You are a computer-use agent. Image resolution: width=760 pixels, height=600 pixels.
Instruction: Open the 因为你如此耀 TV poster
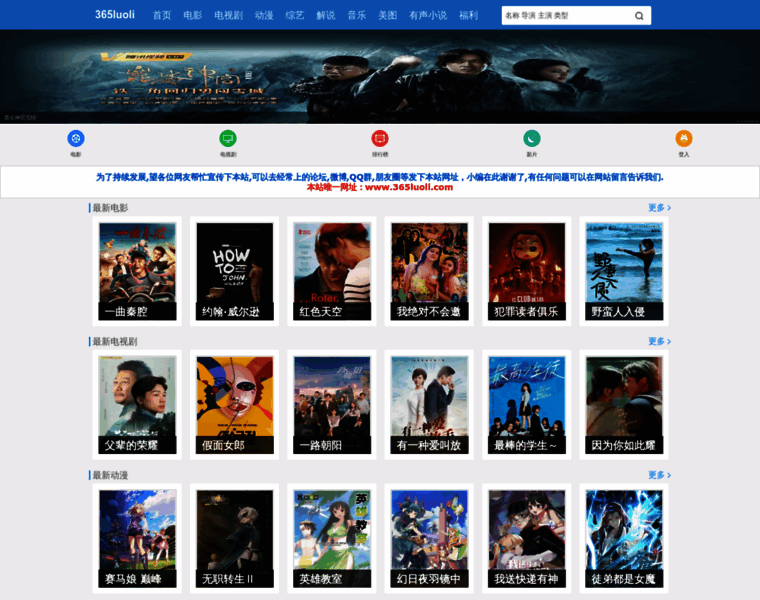[624, 405]
